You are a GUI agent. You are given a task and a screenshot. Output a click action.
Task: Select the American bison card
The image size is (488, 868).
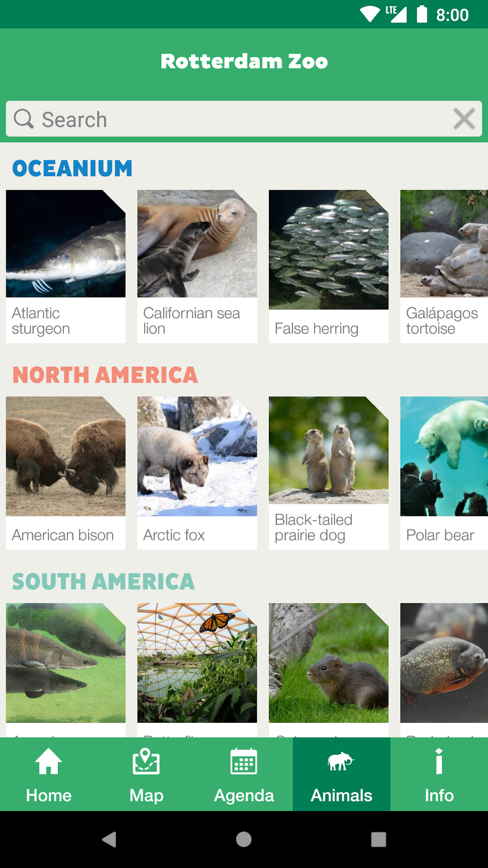tap(66, 473)
